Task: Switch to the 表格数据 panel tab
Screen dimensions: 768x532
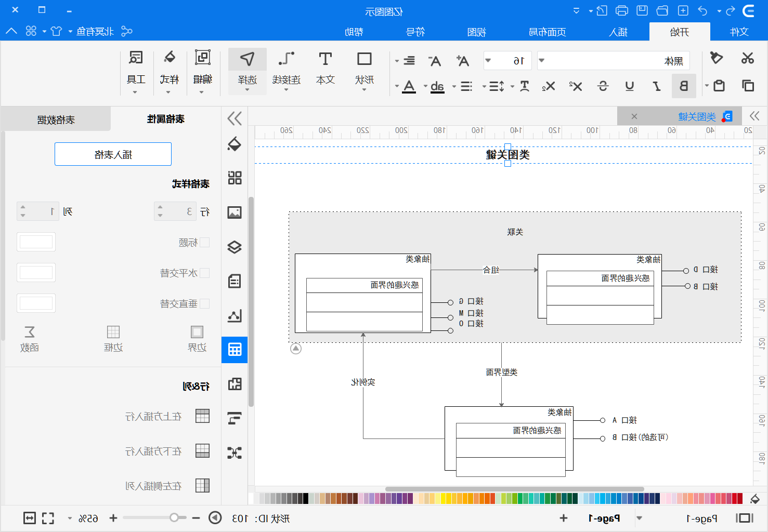Action: [x=56, y=119]
